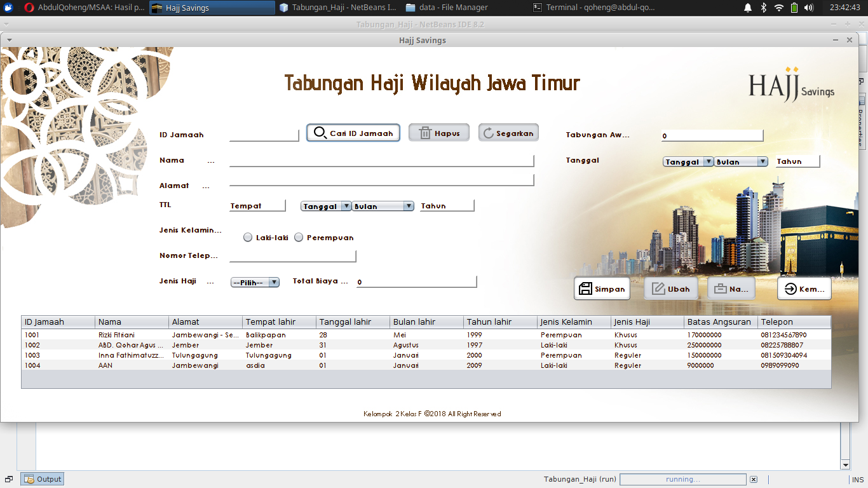Open the Tanggal dropdown under Tabungan Awal
Viewport: 868px width, 488px height.
point(688,161)
